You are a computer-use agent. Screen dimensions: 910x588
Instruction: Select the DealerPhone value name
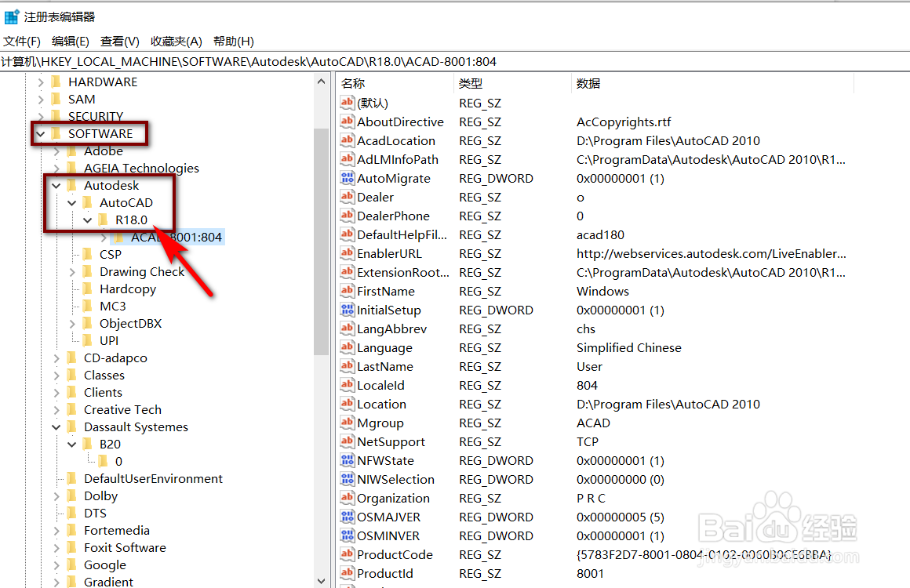point(393,216)
